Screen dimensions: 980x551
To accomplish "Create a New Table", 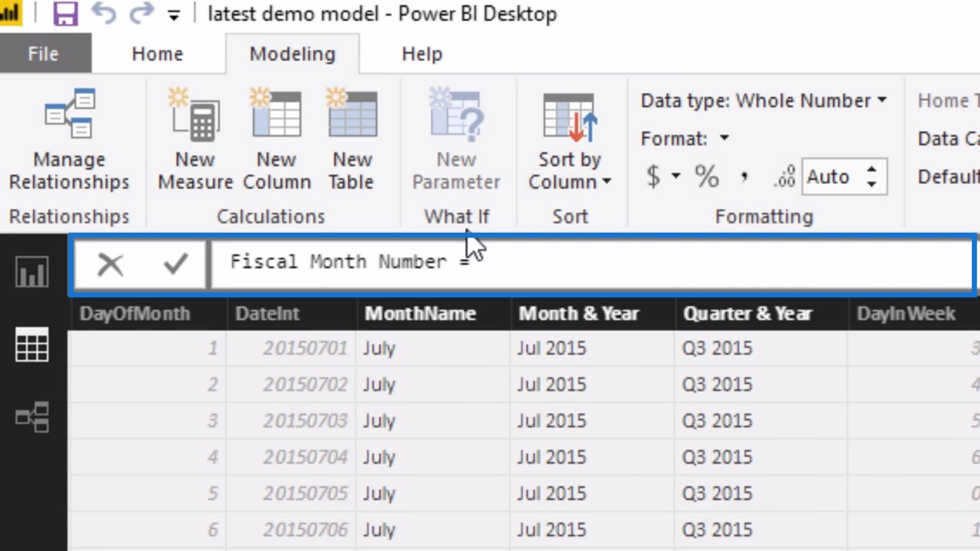I will point(352,139).
